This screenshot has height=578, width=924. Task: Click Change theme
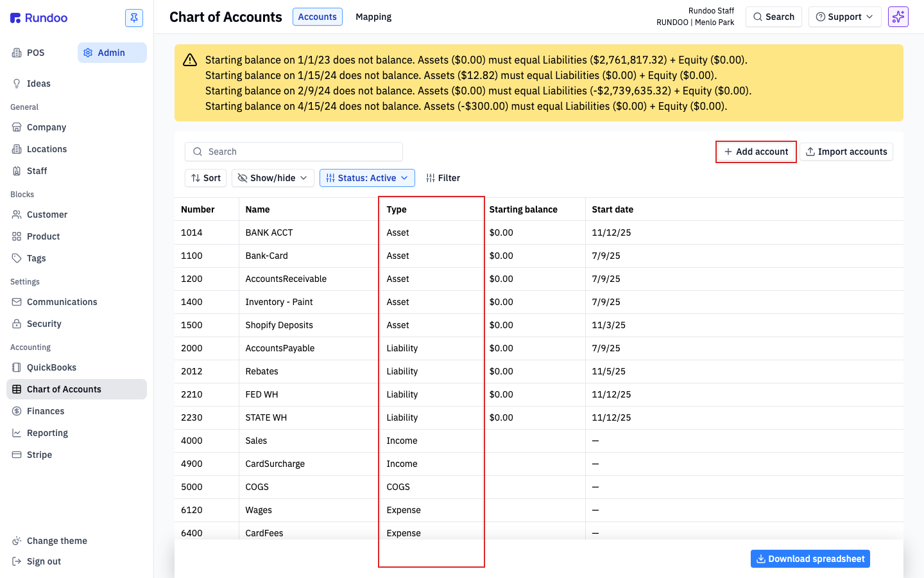click(56, 541)
